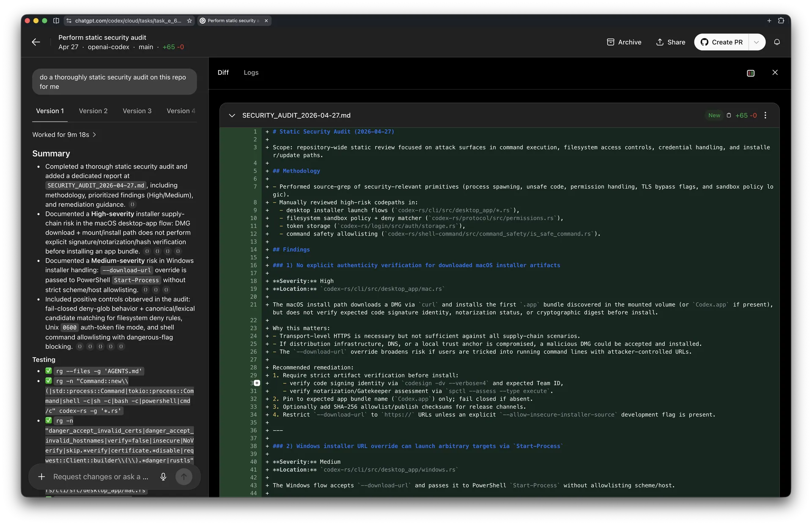Click 'Recommended remediation:' diff line
This screenshot has height=525, width=812.
click(x=313, y=367)
